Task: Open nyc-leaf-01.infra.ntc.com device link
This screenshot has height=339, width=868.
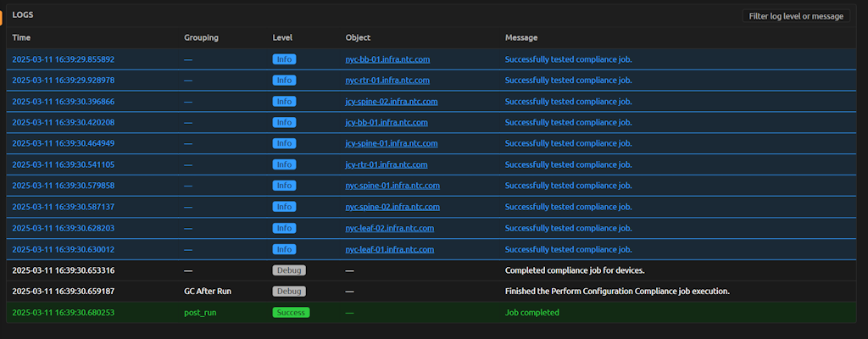Action: pos(389,249)
